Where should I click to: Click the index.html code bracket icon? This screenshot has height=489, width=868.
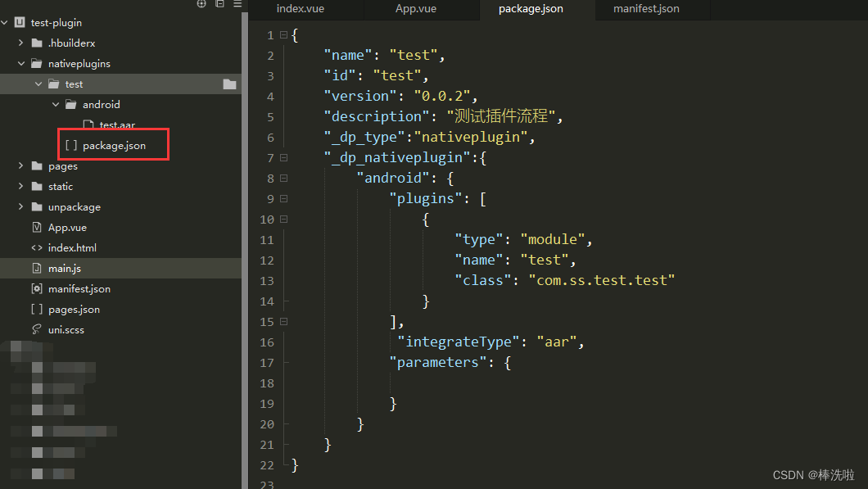(36, 248)
